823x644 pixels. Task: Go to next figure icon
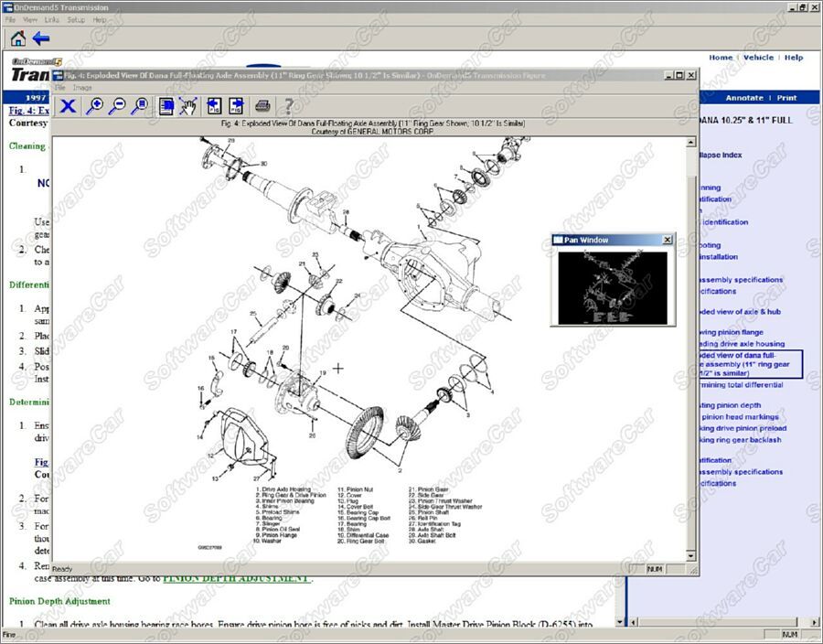tap(236, 106)
